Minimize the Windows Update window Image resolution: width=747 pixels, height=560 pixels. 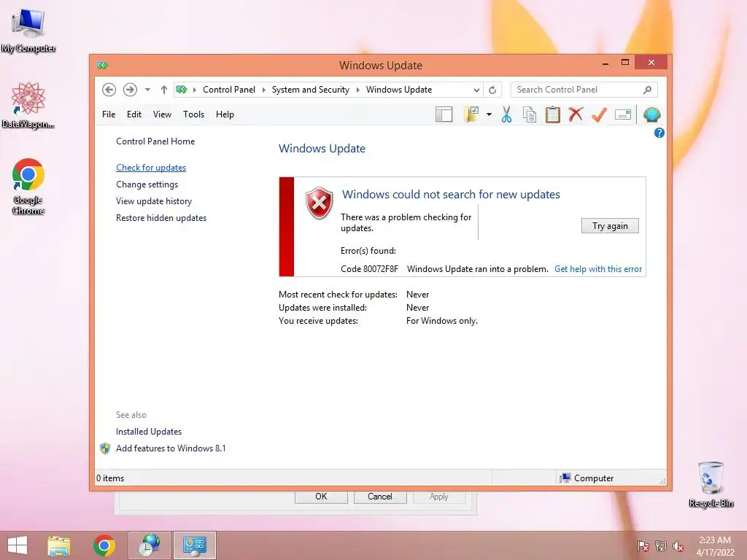[605, 63]
